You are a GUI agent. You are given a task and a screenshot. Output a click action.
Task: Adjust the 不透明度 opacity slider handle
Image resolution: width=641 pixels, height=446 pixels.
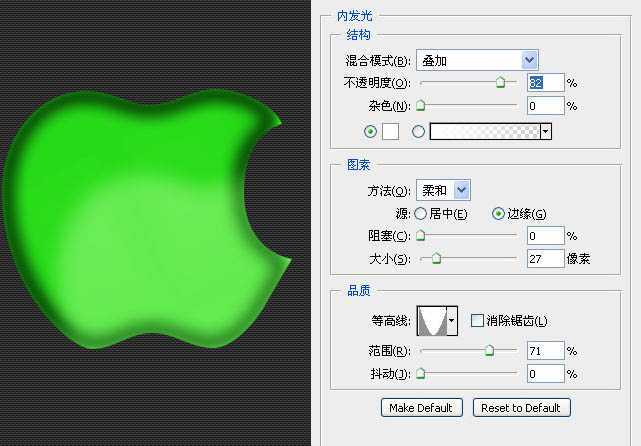coord(500,82)
